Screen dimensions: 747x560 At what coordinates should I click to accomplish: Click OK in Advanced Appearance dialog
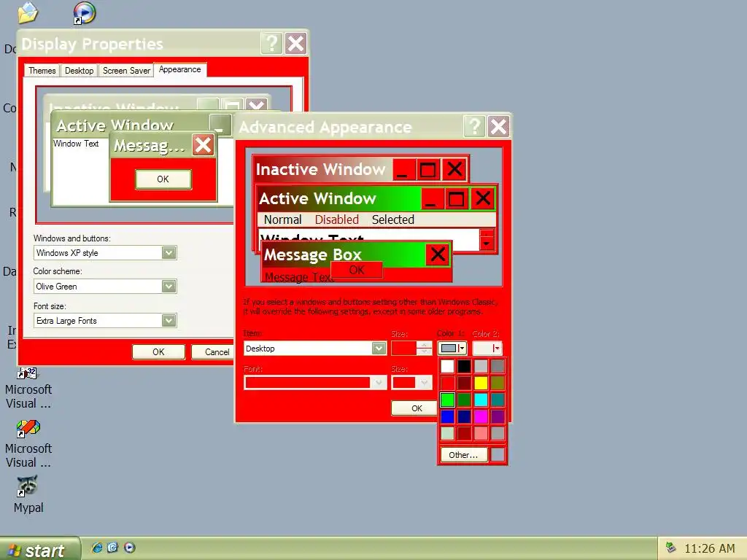(x=414, y=408)
